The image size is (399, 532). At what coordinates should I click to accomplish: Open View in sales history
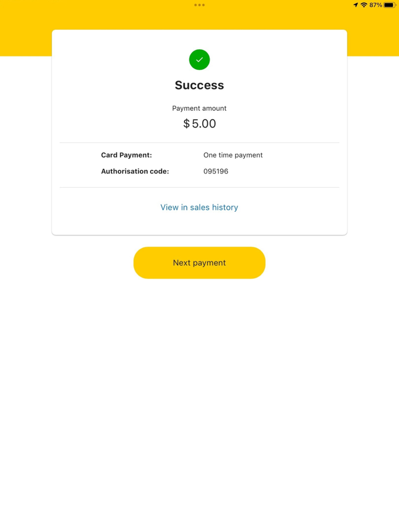pos(199,207)
